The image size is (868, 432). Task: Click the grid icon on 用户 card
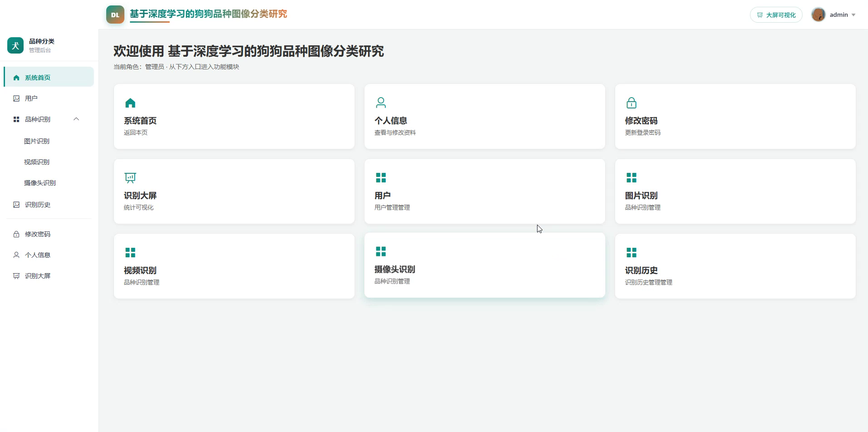[x=381, y=177]
